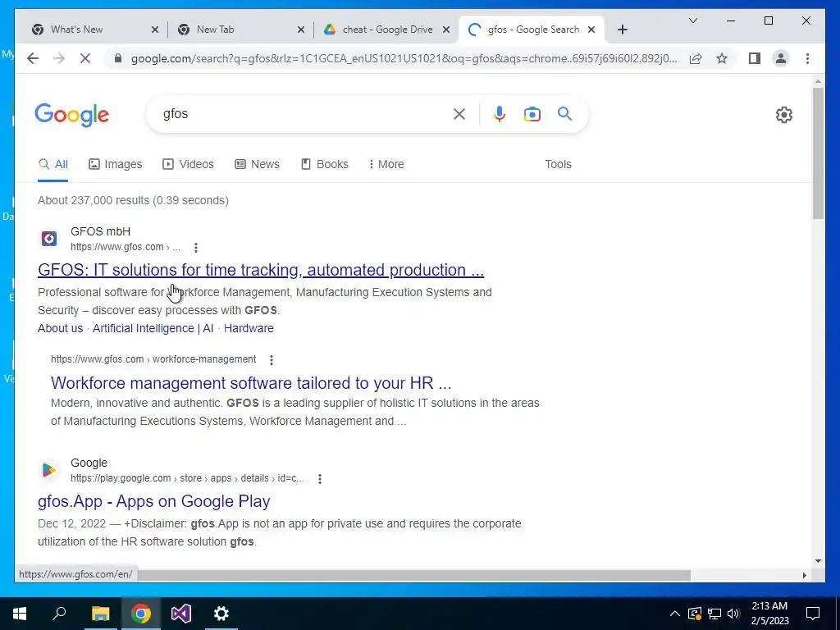
Task: Click the Google Play favicon
Action: coord(48,470)
